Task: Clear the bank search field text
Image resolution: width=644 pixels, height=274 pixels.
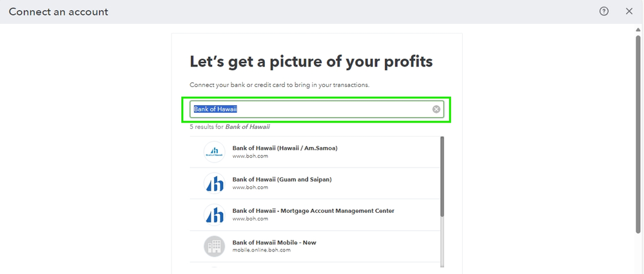Action: (x=436, y=110)
